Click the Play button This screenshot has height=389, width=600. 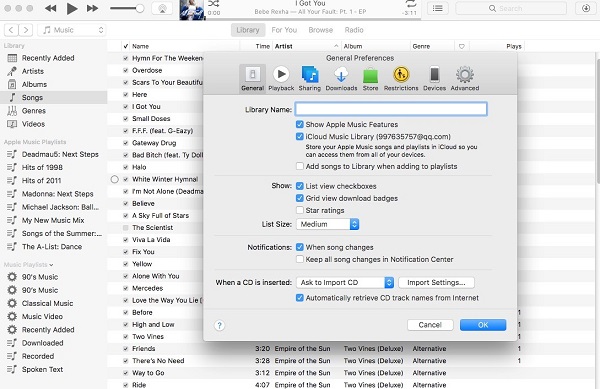click(72, 8)
